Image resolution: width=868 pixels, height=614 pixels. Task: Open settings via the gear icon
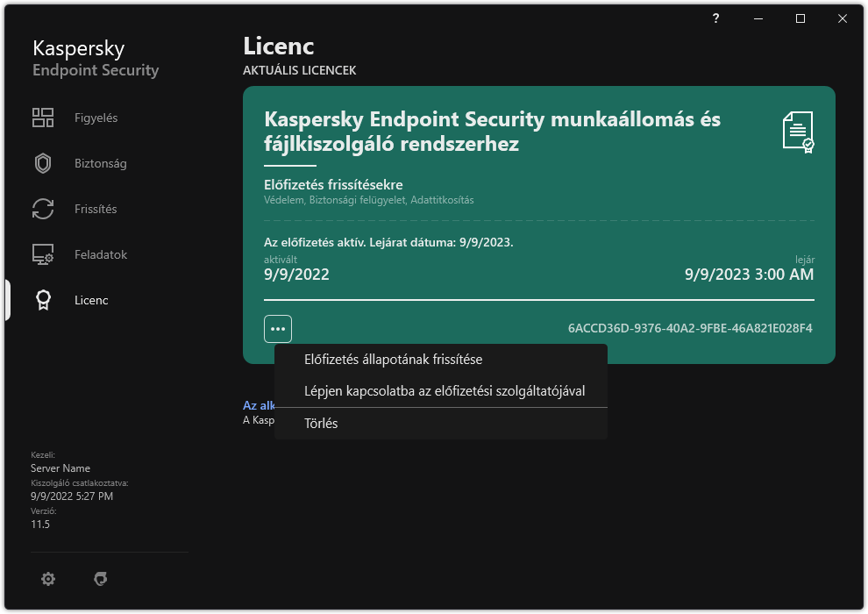pyautogui.click(x=48, y=579)
